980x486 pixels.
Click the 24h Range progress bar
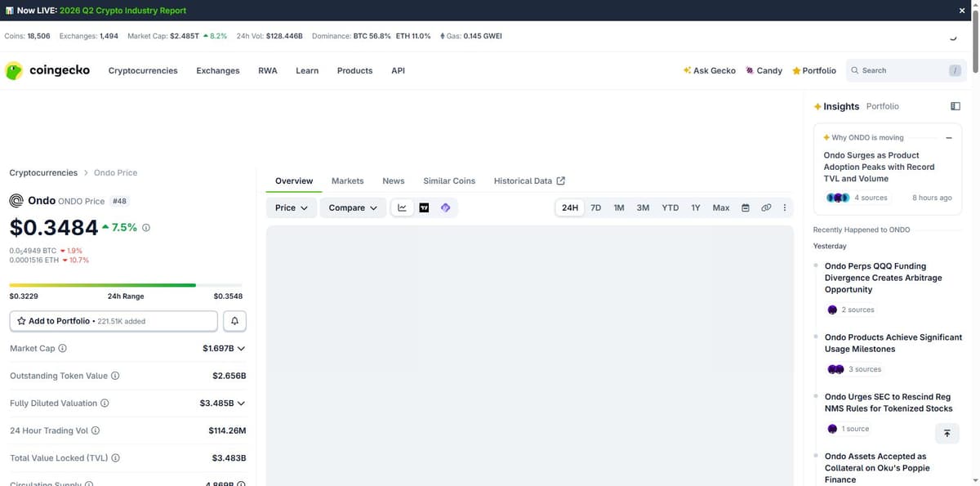click(x=126, y=285)
